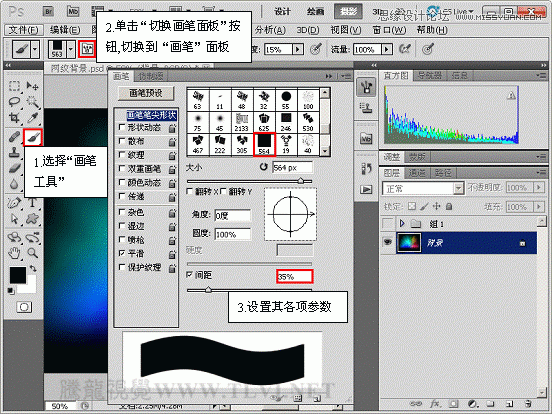This screenshot has width=552, height=414.
Task: Select the Brush tool in the toolbox
Action: pos(33,137)
